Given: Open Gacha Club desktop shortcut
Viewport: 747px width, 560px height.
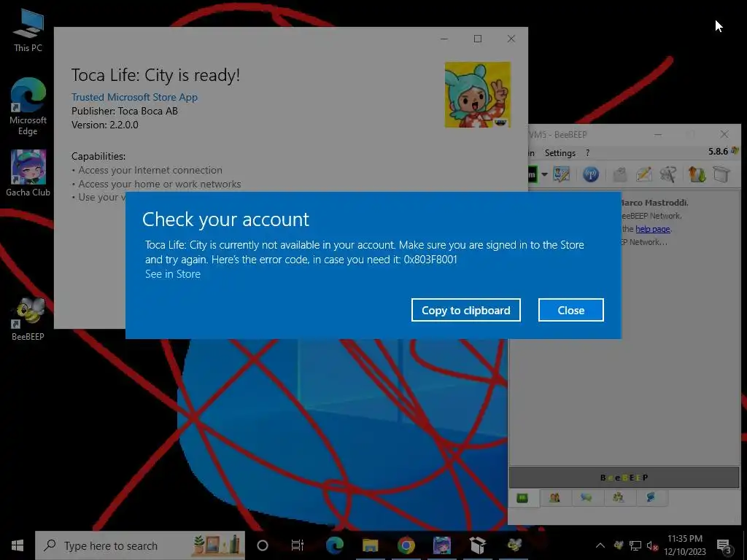Looking at the screenshot, I should coord(28,174).
